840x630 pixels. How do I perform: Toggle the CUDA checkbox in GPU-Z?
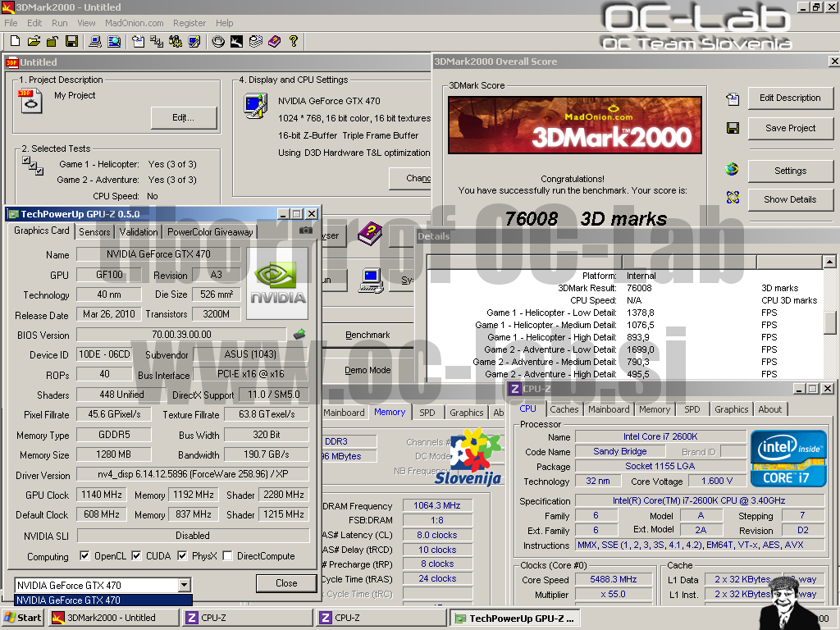click(136, 555)
